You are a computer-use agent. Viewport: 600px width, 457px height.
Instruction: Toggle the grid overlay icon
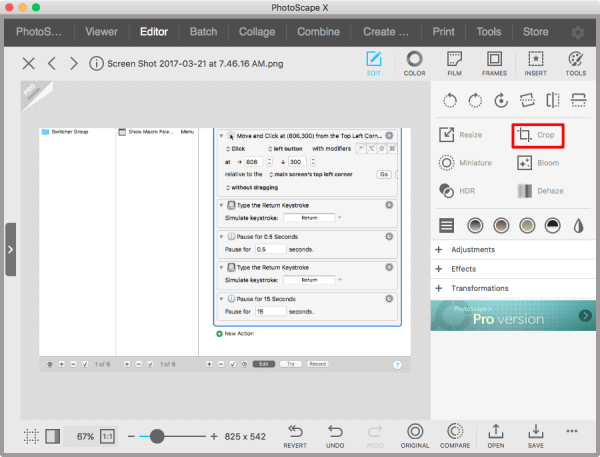tap(31, 436)
